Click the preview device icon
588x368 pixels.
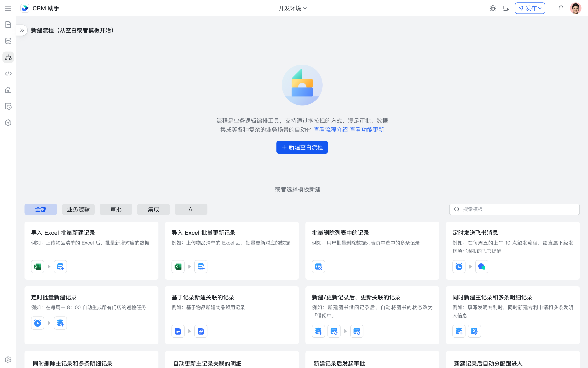(x=506, y=8)
